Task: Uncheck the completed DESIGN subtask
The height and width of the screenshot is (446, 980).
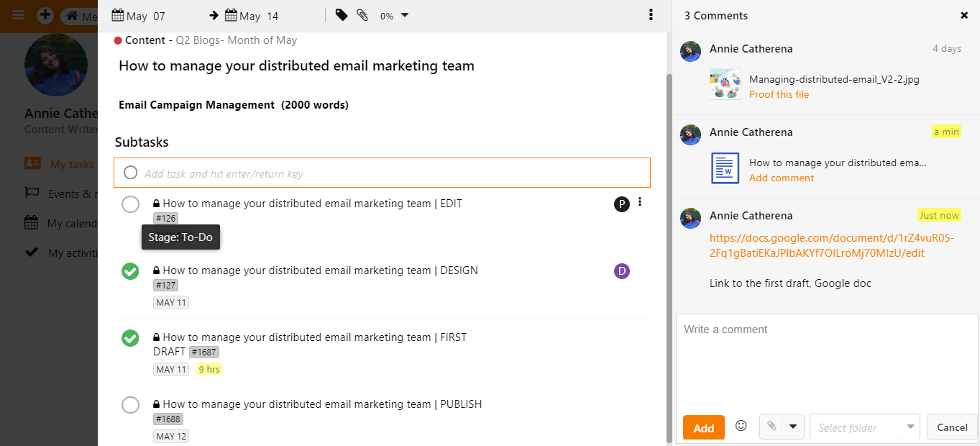Action: tap(130, 271)
